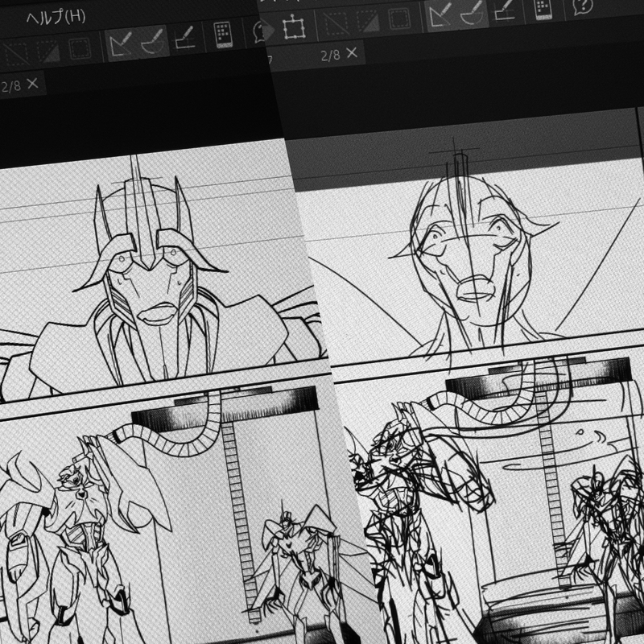Click Clear selection icon in right window

[x=336, y=24]
